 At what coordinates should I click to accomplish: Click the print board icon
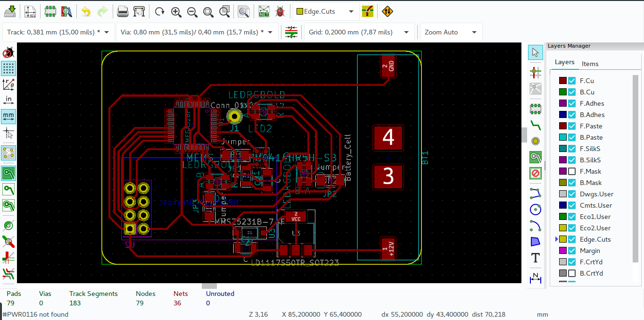click(123, 11)
